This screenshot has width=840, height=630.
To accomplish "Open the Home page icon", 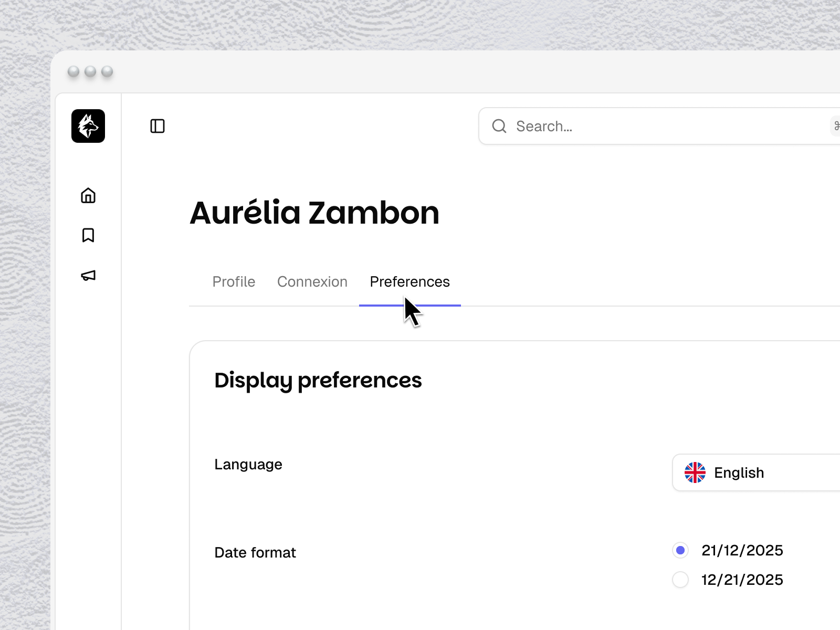I will 88,195.
